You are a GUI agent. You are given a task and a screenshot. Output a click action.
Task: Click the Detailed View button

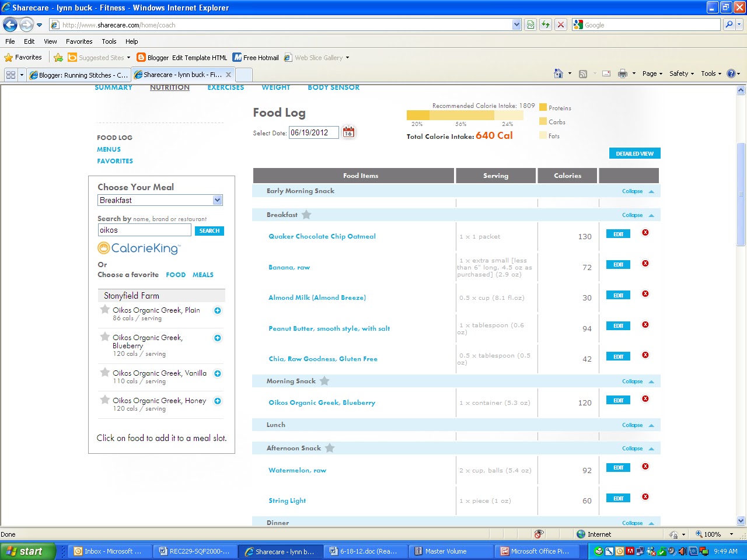[635, 153]
